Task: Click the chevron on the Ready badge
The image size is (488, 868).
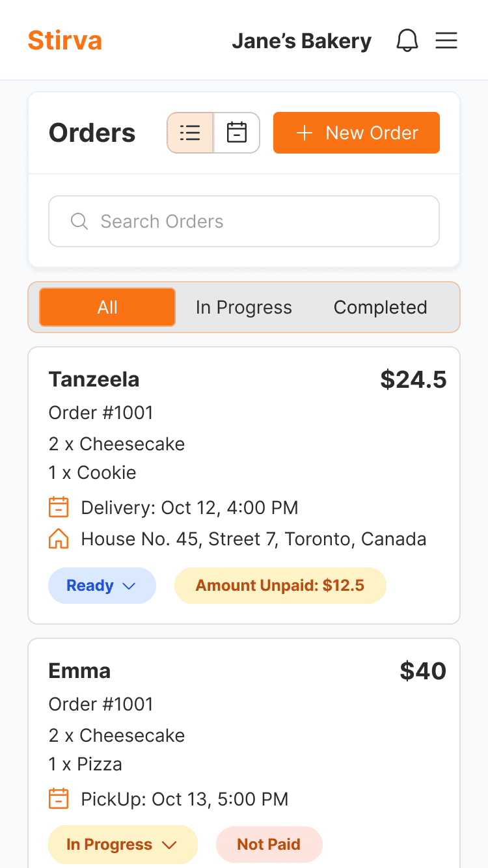Action: coord(129,586)
